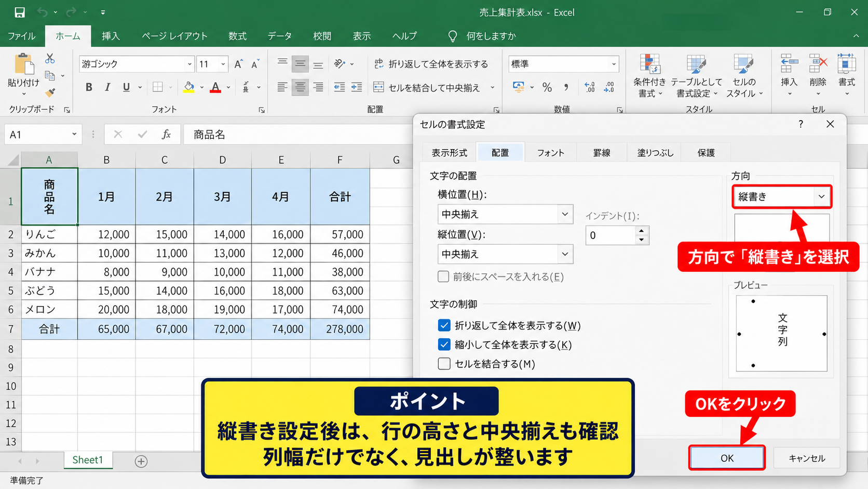
Task: Click the Name Box showing A1
Action: (x=43, y=135)
